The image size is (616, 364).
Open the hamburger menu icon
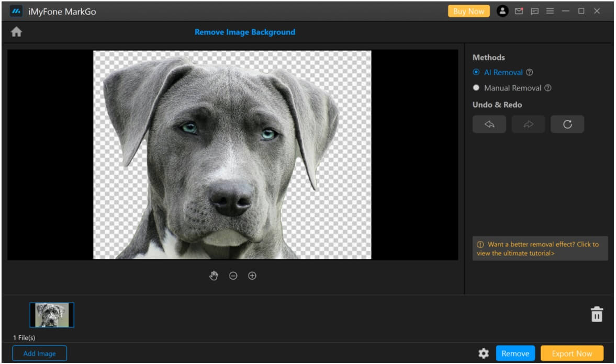[x=550, y=11]
